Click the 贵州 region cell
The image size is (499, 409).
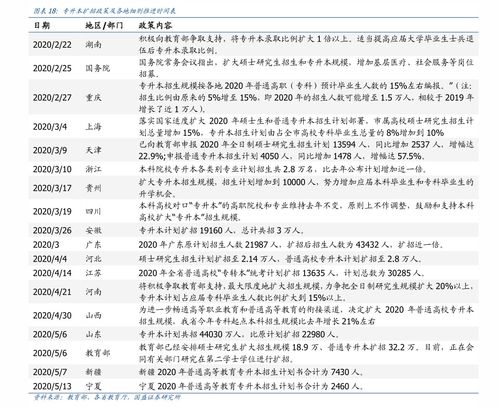tap(94, 188)
